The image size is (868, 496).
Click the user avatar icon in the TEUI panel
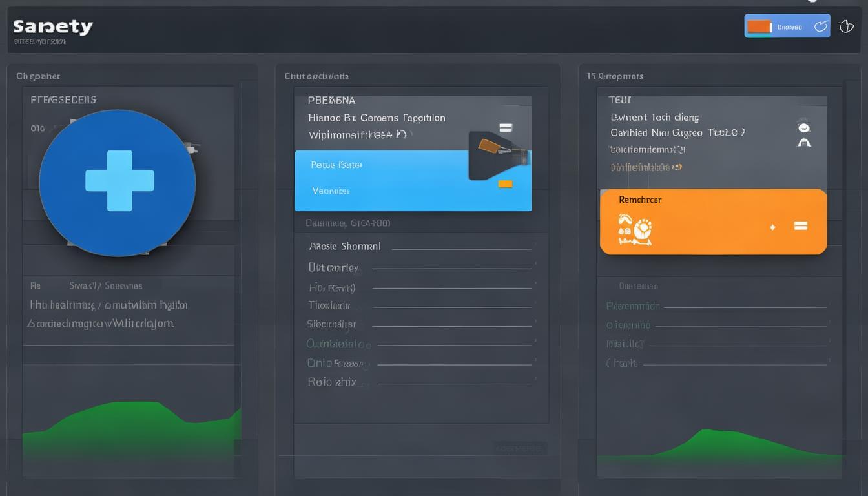(x=804, y=134)
